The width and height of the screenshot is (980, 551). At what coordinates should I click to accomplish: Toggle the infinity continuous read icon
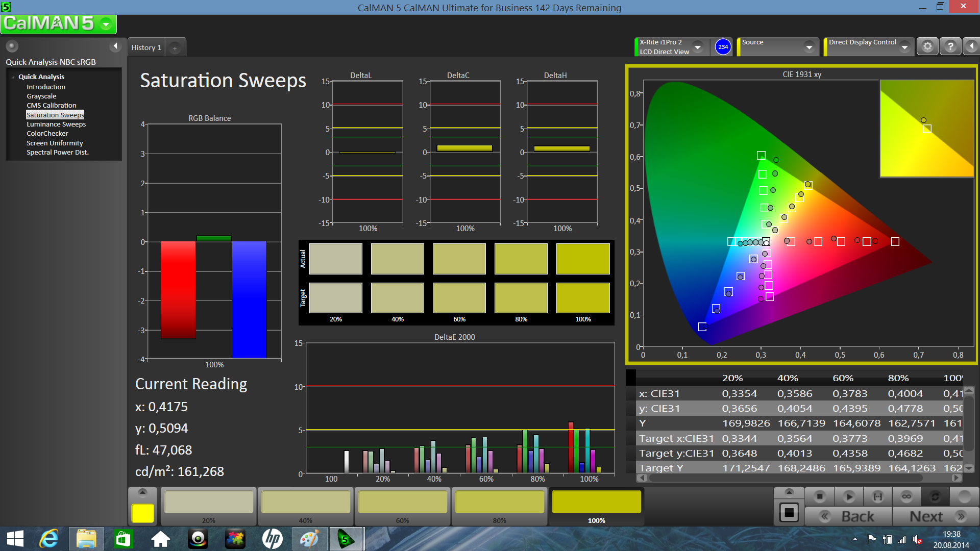point(906,496)
